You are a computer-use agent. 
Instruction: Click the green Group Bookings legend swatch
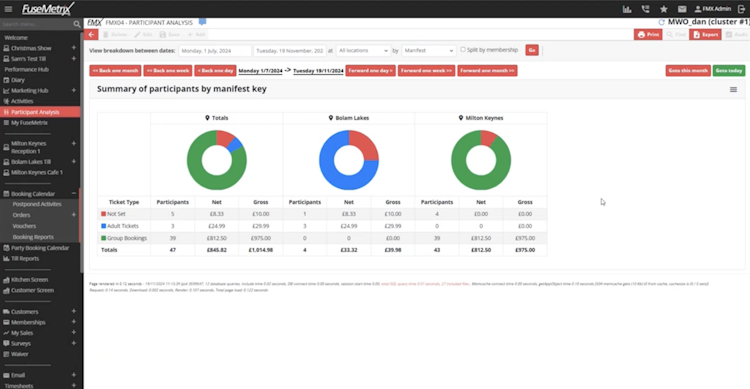click(103, 238)
